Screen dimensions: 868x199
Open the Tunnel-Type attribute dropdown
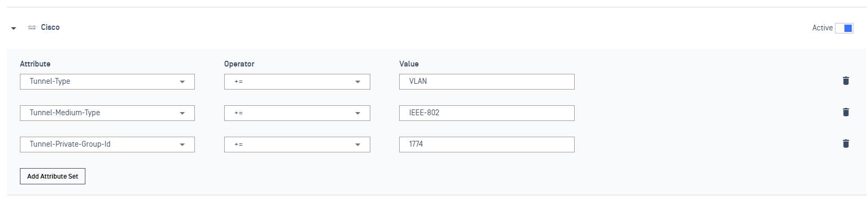click(107, 82)
